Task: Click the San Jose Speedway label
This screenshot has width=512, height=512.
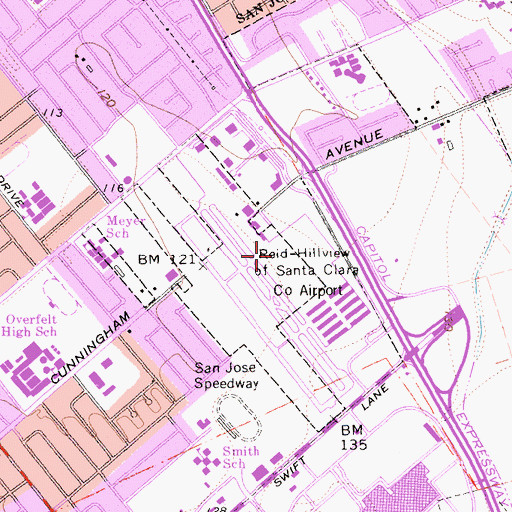Action: pos(226,376)
